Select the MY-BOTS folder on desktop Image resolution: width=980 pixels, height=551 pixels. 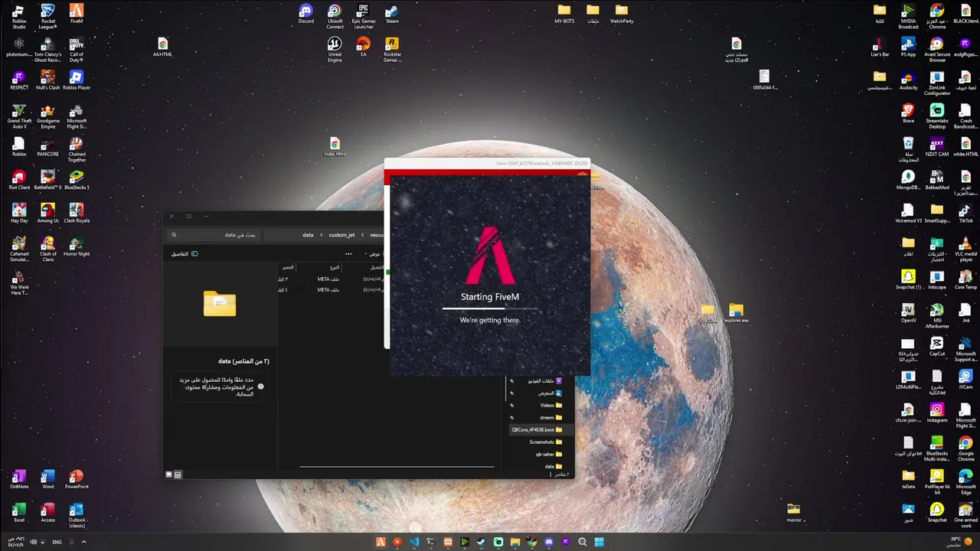pyautogui.click(x=564, y=14)
